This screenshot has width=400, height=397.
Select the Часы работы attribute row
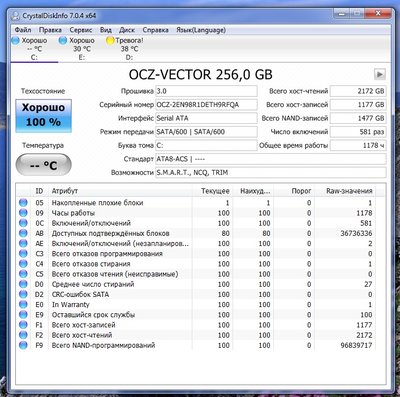click(197, 213)
